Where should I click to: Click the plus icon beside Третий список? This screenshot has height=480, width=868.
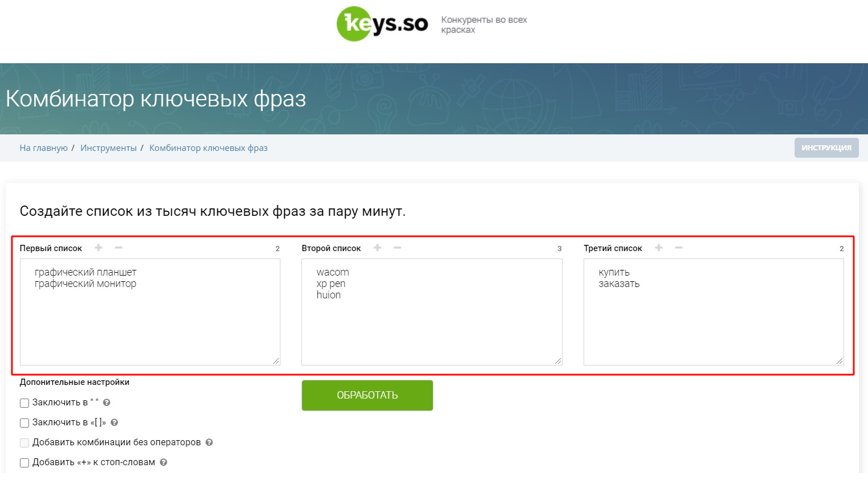(x=659, y=248)
